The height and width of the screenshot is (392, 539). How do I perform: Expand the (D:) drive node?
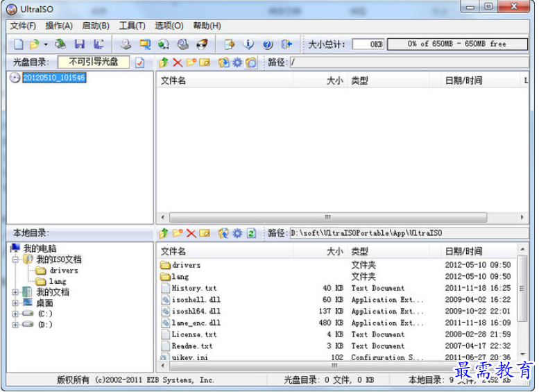coord(15,325)
